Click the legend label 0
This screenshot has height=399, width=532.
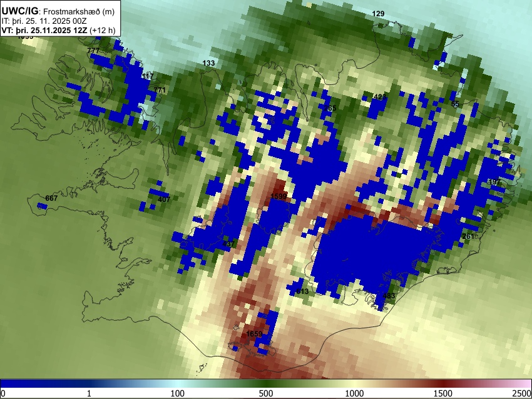pos(3,393)
